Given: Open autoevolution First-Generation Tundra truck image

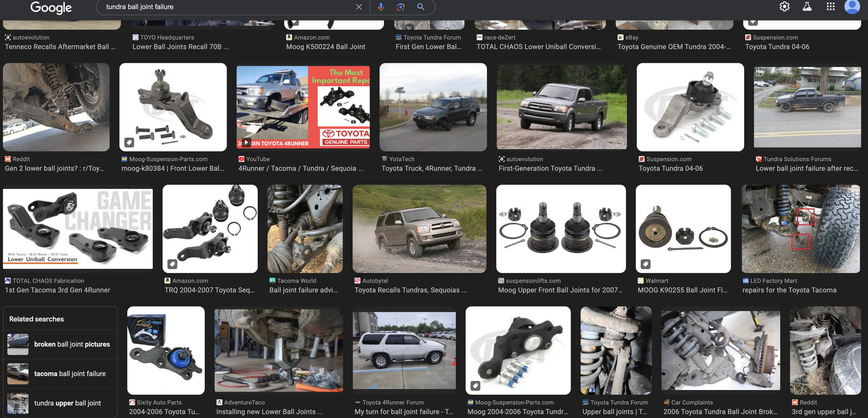Looking at the screenshot, I should pos(562,107).
